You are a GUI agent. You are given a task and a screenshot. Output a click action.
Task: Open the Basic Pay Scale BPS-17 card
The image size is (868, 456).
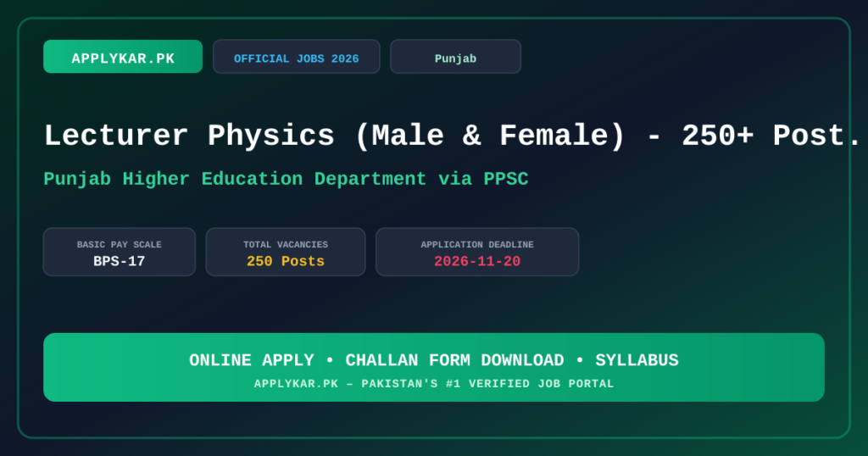120,252
